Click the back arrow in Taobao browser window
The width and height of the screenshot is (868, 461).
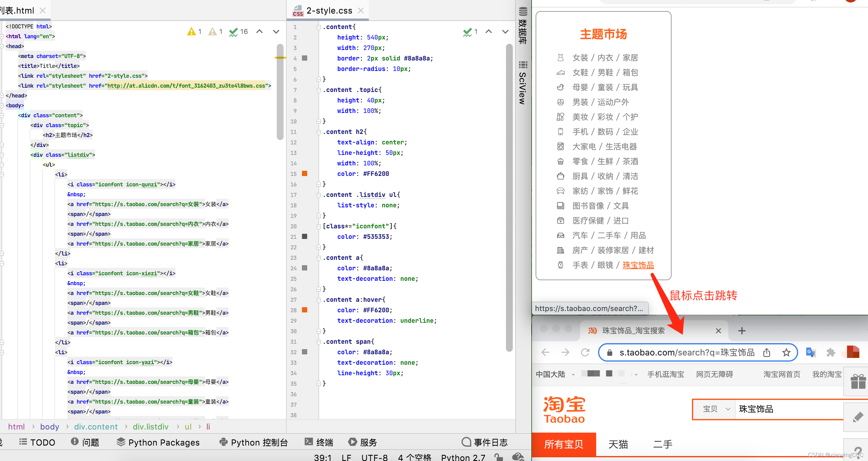point(545,352)
